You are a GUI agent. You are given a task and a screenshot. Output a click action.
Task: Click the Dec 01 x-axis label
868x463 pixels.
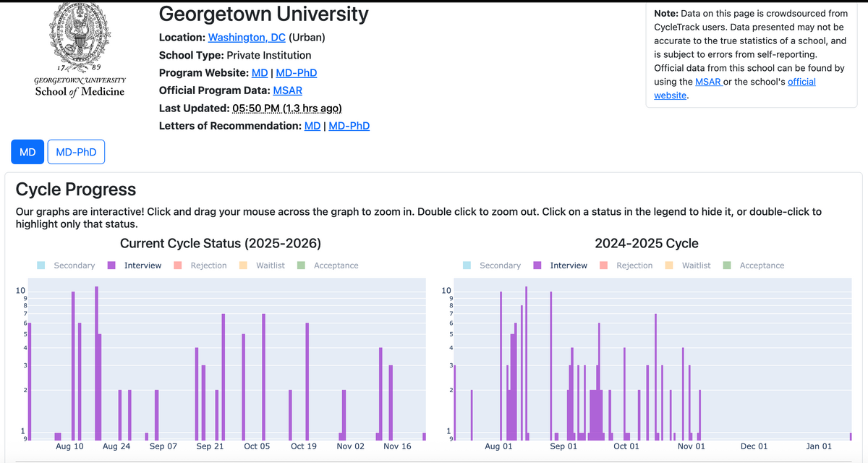point(754,446)
